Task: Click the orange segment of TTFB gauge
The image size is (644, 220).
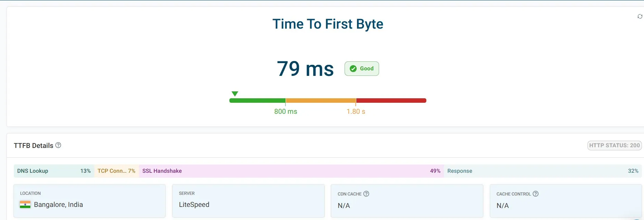Action: click(321, 101)
